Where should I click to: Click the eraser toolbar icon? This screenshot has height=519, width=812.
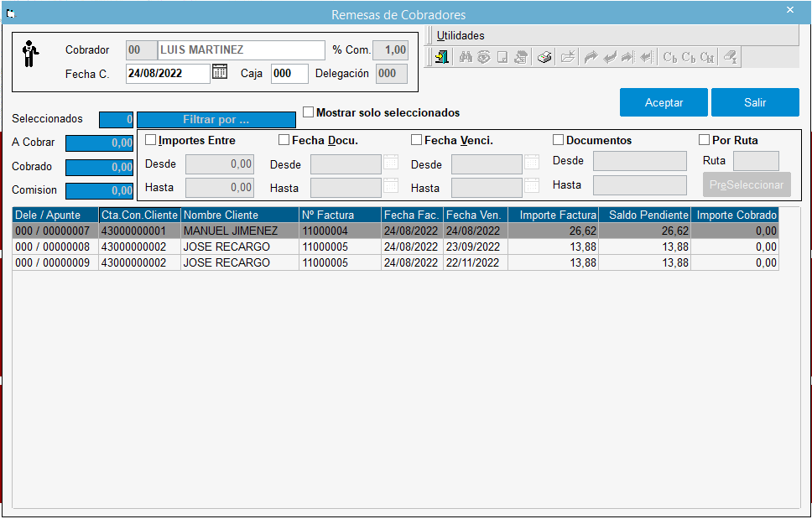(730, 57)
